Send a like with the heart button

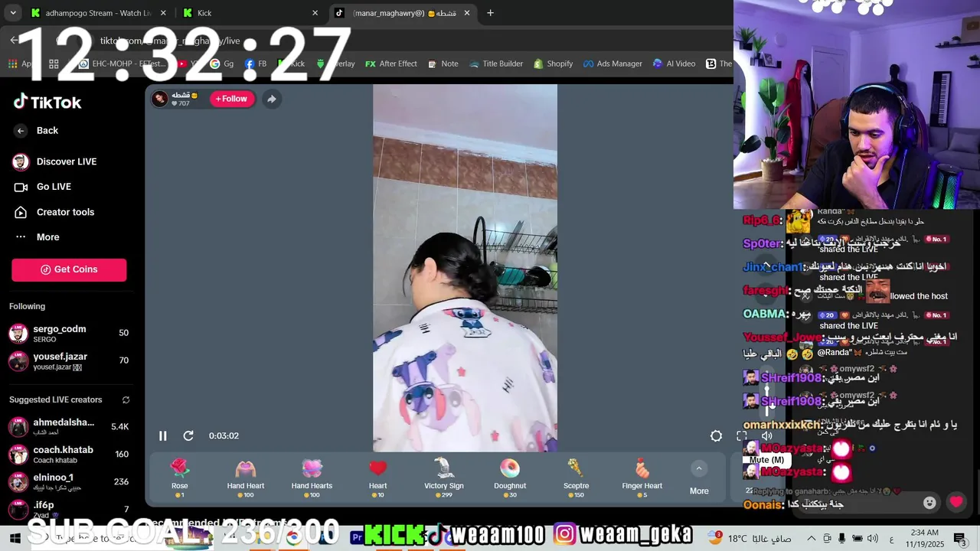956,502
